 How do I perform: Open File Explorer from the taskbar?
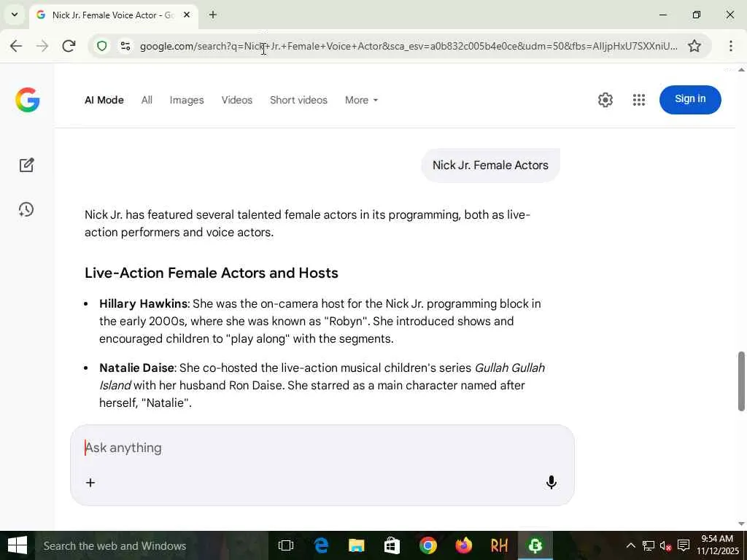356,545
